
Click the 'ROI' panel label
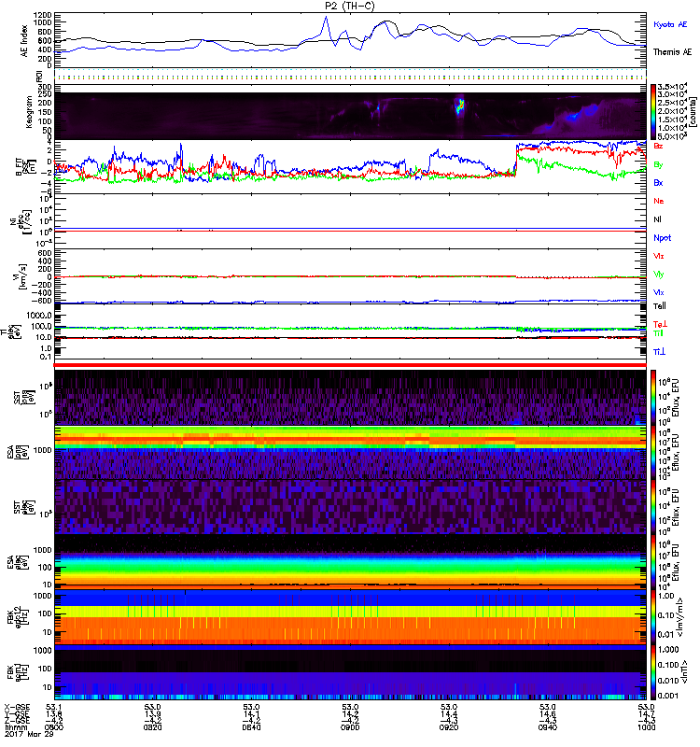(x=39, y=76)
